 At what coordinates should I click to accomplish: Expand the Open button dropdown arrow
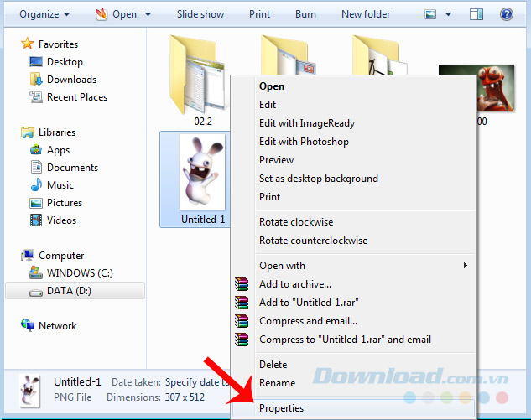tap(148, 14)
